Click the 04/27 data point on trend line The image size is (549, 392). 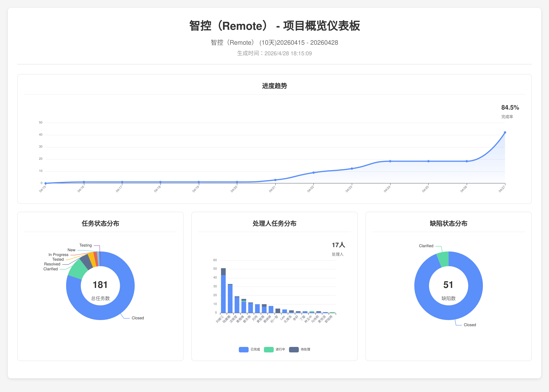tap(505, 132)
